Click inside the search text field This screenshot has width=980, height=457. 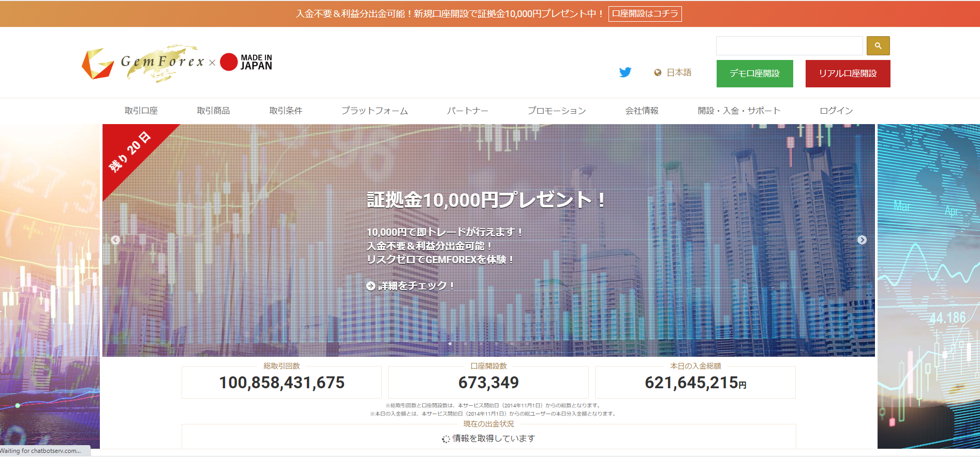pos(789,46)
